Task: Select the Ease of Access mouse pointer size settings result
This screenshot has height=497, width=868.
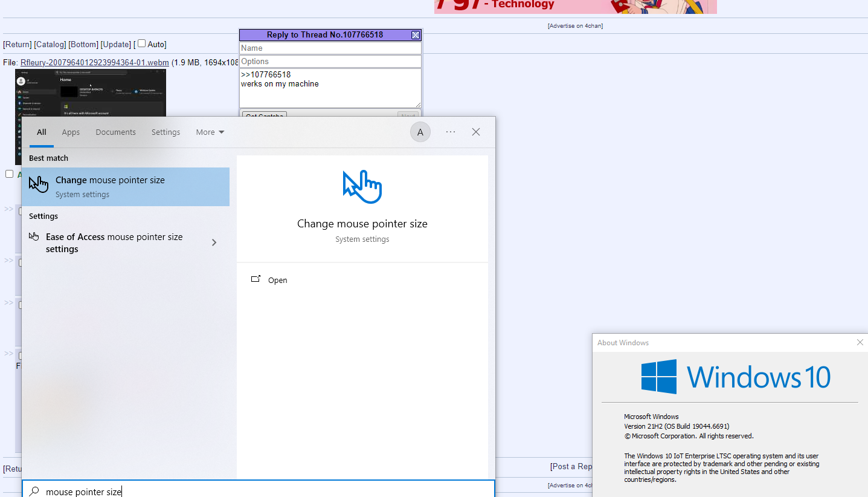Action: (x=126, y=243)
